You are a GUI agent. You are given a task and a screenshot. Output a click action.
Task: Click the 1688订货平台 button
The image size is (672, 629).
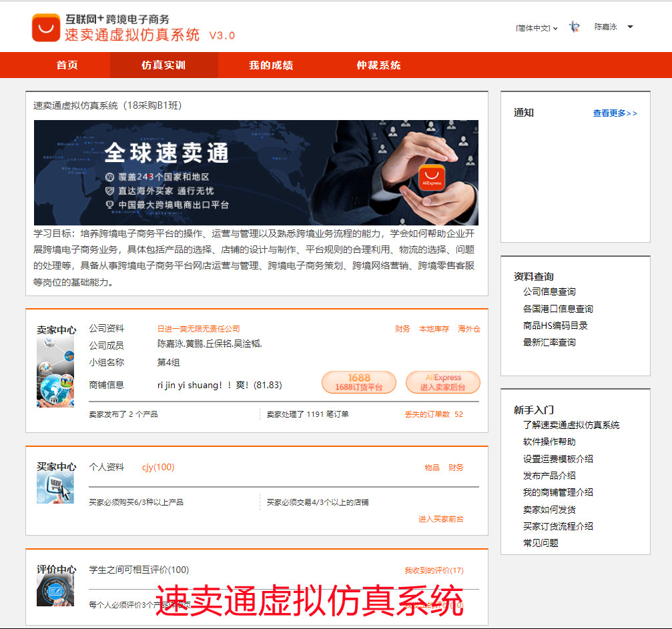click(x=359, y=382)
